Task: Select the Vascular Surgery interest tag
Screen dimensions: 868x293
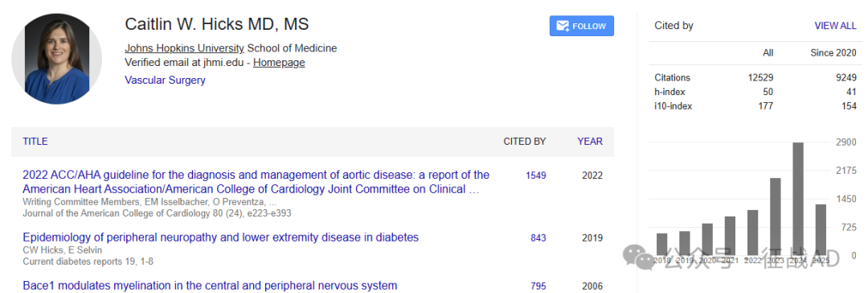Action: click(x=165, y=80)
